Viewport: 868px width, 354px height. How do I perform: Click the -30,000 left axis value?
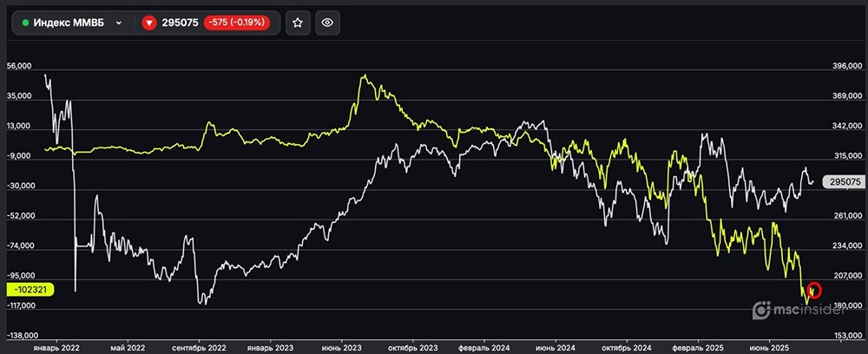click(x=21, y=187)
